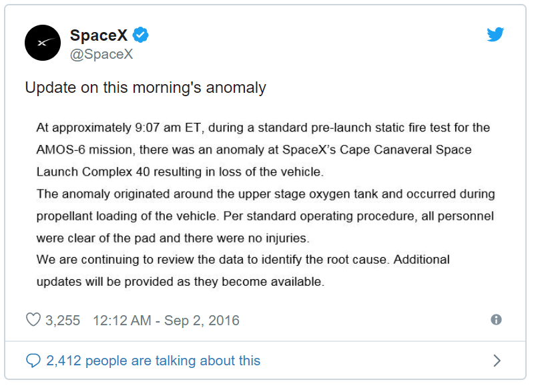Click the line starting "At approximately 9:07 am ET"

coord(263,128)
